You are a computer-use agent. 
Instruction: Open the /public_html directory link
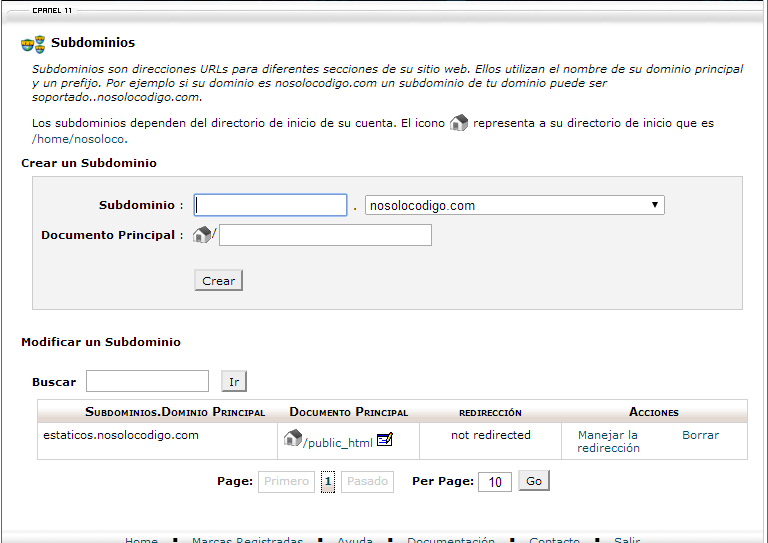point(338,443)
